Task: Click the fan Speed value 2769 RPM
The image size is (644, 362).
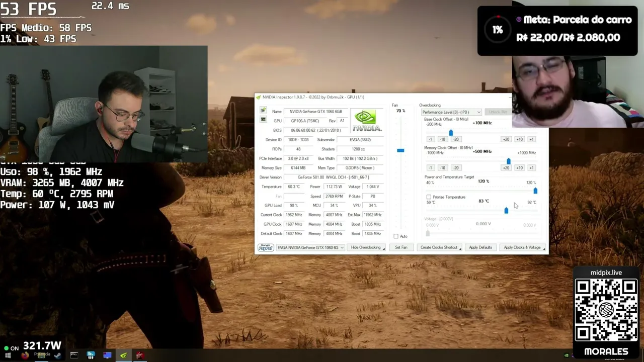Action: (334, 196)
